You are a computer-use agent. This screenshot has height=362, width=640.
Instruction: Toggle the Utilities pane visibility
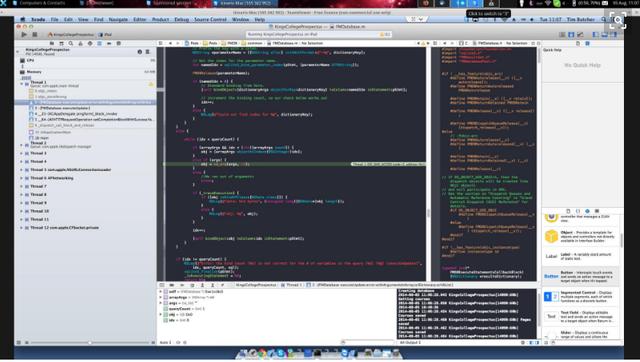[x=614, y=35]
